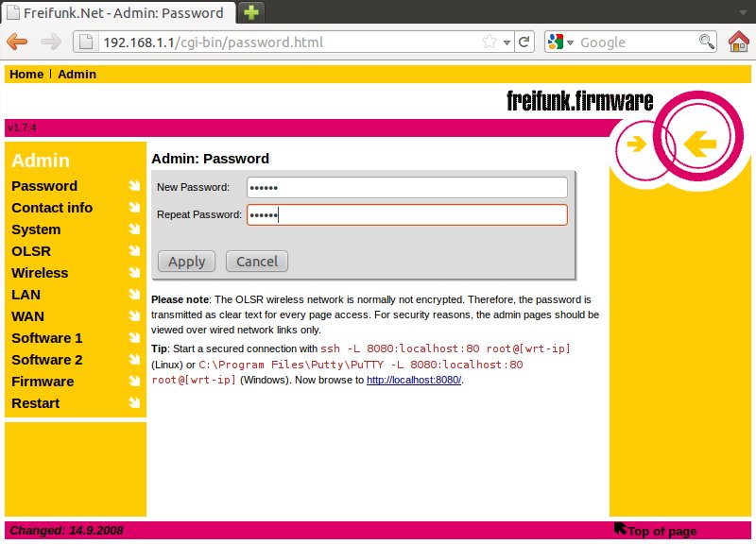
Task: Select OLSR in the admin sidebar
Action: pyautogui.click(x=31, y=251)
